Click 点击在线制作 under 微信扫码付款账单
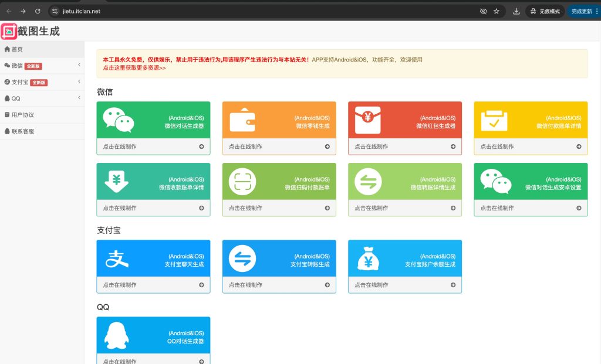The width and height of the screenshot is (601, 364). tap(245, 208)
